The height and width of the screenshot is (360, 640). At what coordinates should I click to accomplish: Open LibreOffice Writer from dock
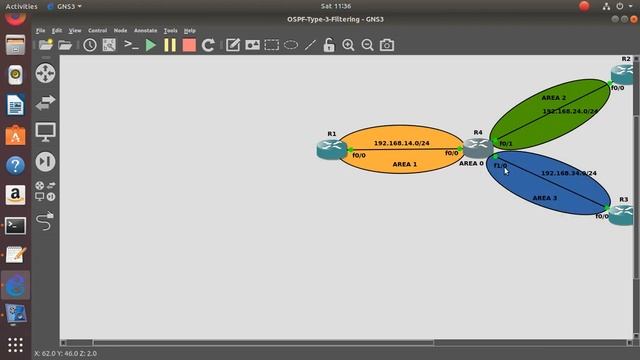pos(16,105)
